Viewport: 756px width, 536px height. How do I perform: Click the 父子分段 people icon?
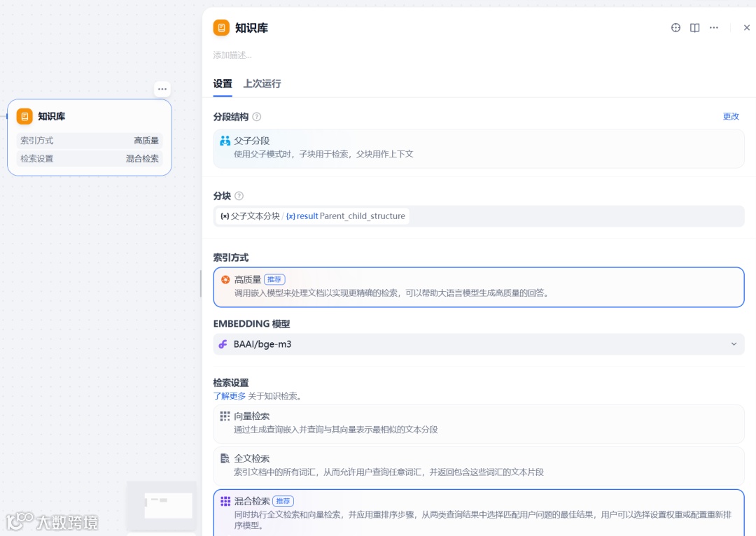click(225, 141)
